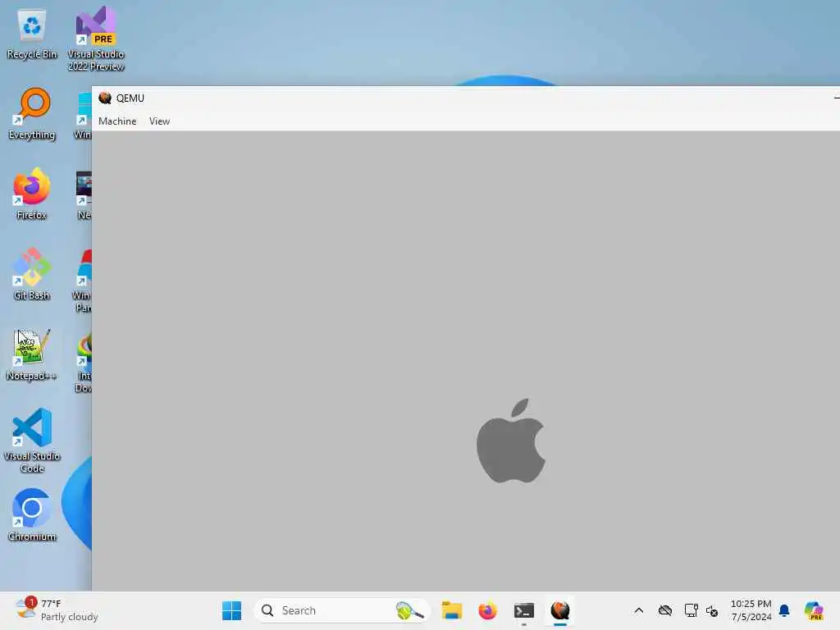Viewport: 840px width, 630px height.
Task: Show hidden system tray icons
Action: 638,610
